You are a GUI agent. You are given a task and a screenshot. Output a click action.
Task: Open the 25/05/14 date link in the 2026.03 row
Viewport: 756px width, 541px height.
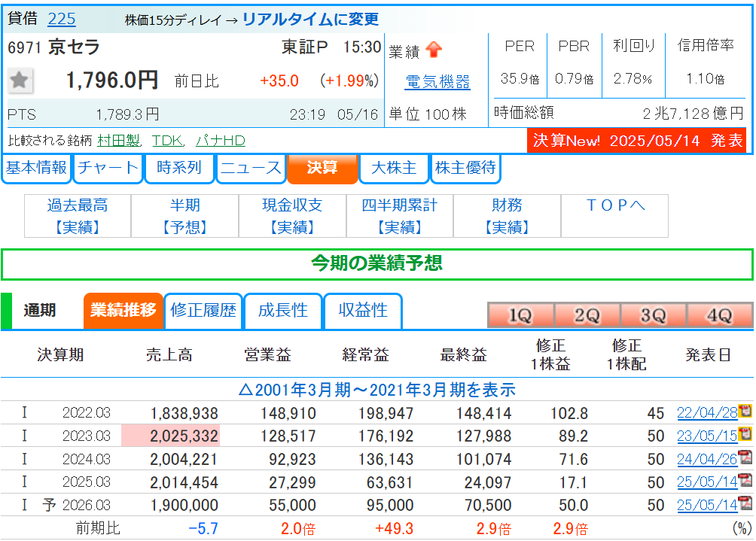pos(707,505)
